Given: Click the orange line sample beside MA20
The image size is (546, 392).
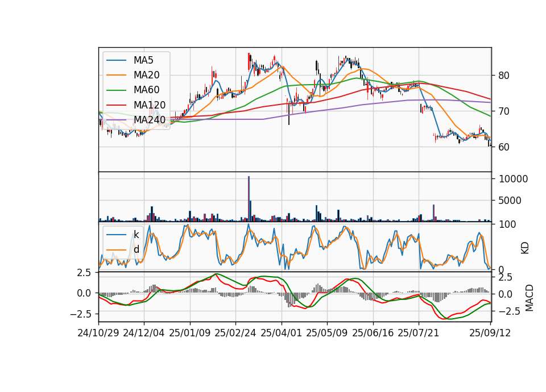Looking at the screenshot, I should click(x=116, y=75).
